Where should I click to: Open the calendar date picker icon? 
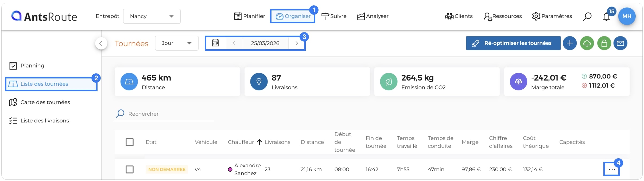click(x=216, y=43)
